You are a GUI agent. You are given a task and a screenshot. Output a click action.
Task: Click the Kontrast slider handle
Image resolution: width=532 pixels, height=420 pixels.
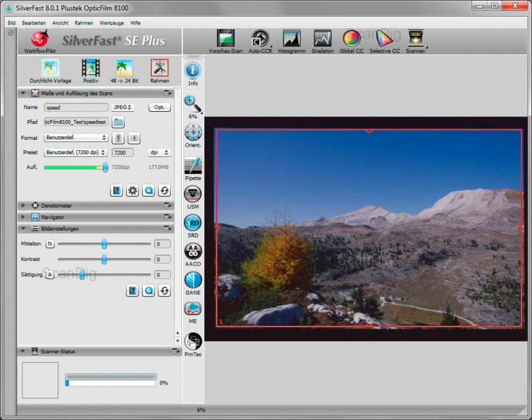tap(104, 259)
